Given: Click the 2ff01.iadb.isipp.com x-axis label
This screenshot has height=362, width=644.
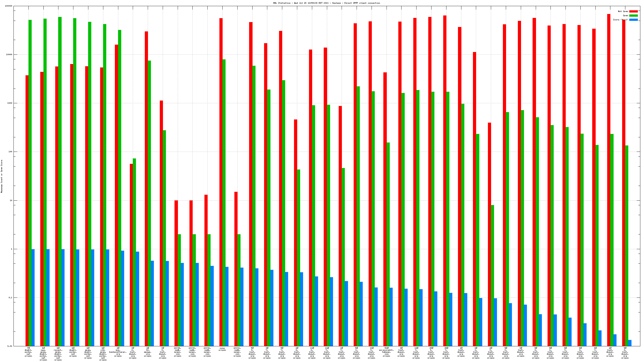Looking at the screenshot, I should (237, 352).
